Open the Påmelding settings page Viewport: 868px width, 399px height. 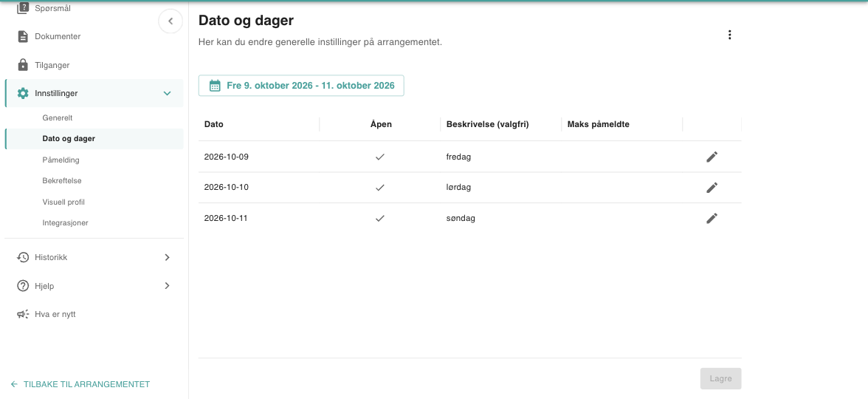click(x=94, y=160)
